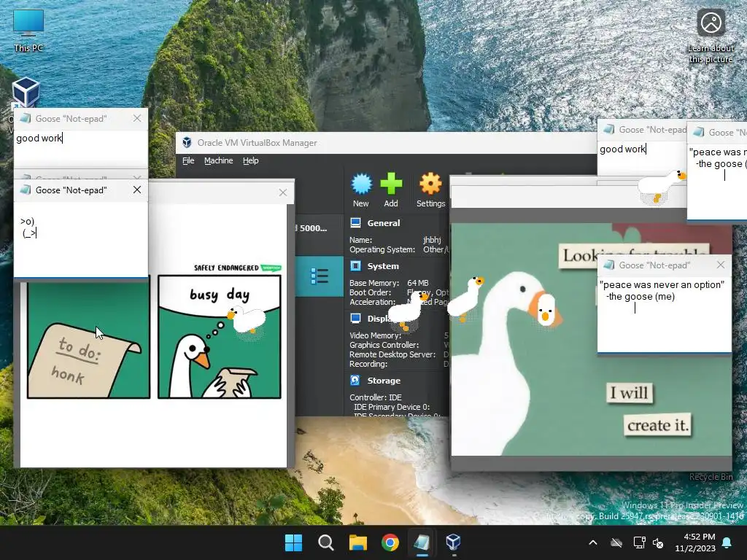Click the muted volume tray icon
This screenshot has height=560, width=747.
pos(658,542)
